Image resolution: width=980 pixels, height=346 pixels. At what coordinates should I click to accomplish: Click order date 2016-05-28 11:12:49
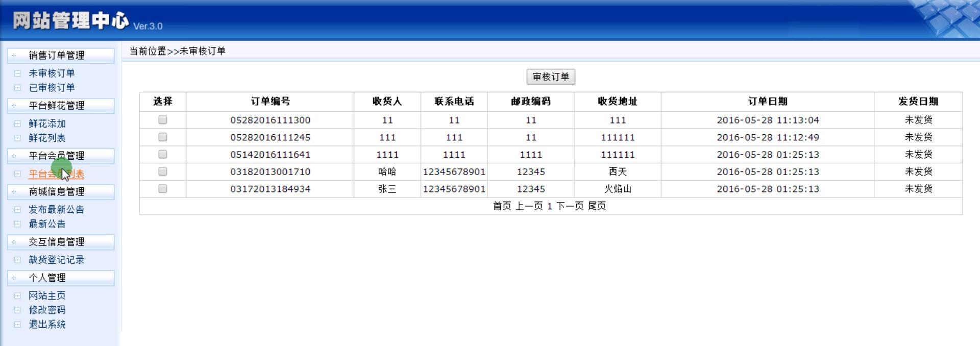coord(768,137)
